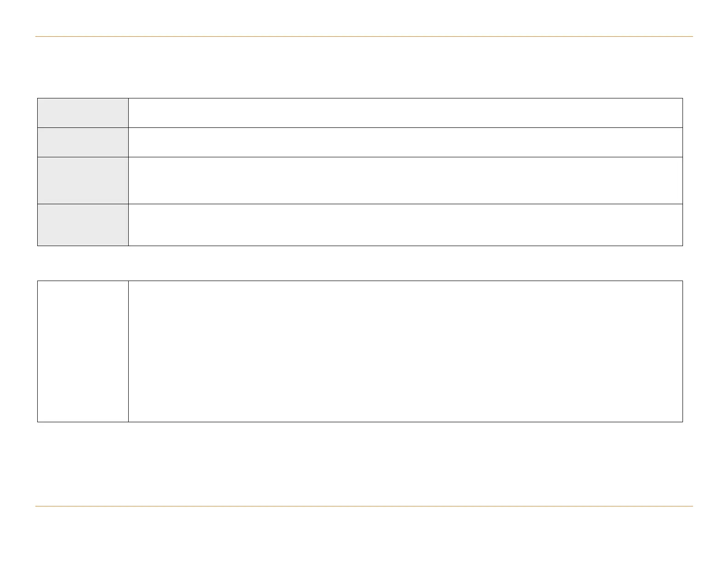Place cursor in third-row white cell of top table

[x=405, y=180]
